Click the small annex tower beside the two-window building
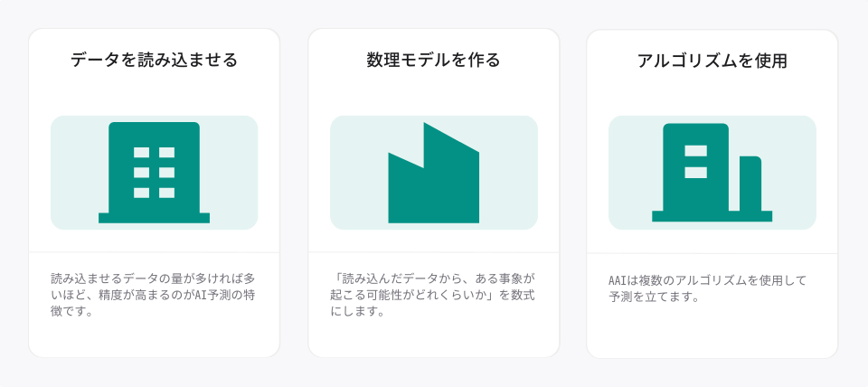This screenshot has height=387, width=868. (750, 184)
